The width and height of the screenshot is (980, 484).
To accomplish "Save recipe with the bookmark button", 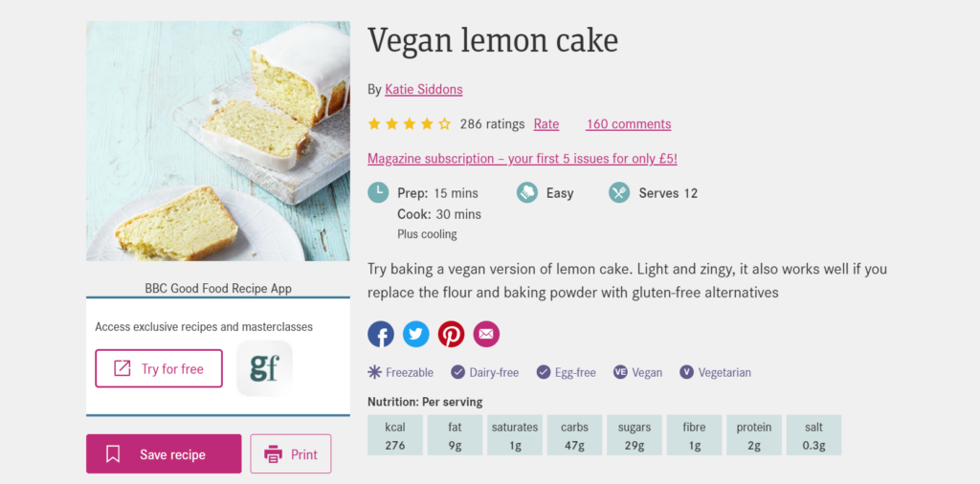I will (x=164, y=454).
